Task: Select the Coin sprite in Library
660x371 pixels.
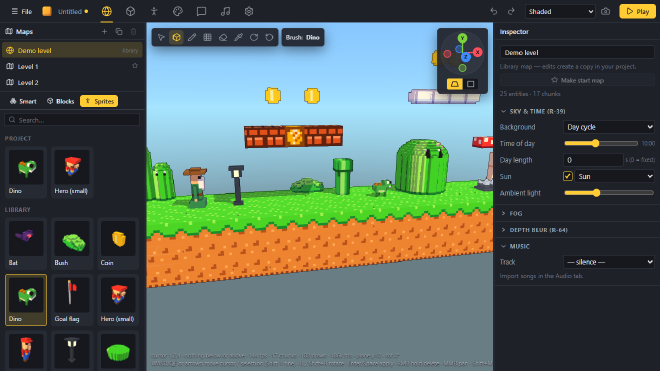Action: (x=118, y=244)
